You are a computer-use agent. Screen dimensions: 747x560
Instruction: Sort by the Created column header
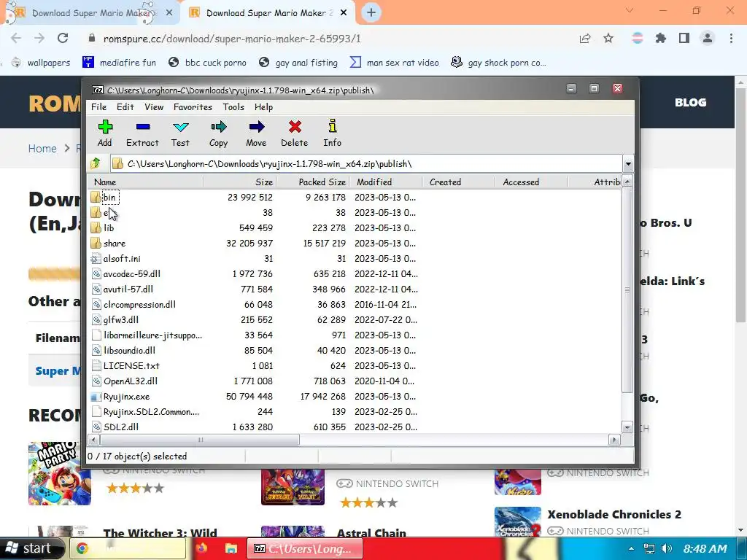[x=458, y=182]
